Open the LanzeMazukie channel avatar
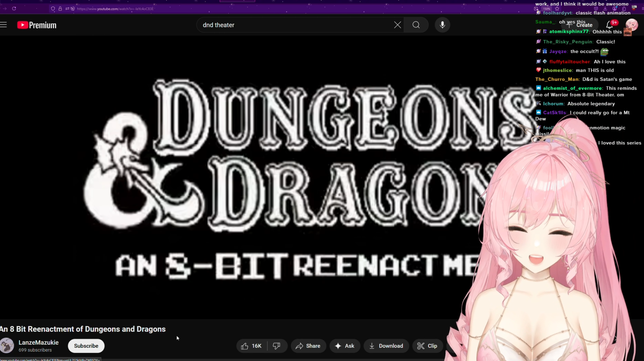This screenshot has width=644, height=361. pos(7,346)
